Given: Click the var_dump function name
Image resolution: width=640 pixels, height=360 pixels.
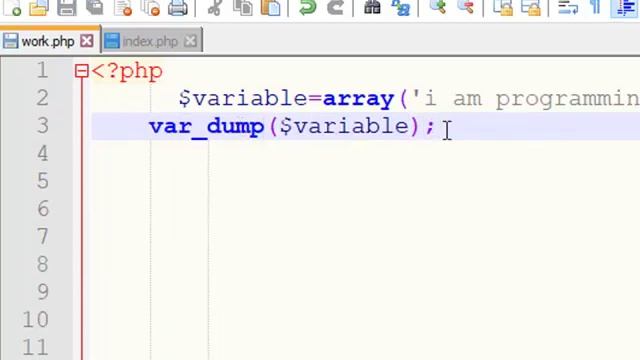Looking at the screenshot, I should (207, 127).
